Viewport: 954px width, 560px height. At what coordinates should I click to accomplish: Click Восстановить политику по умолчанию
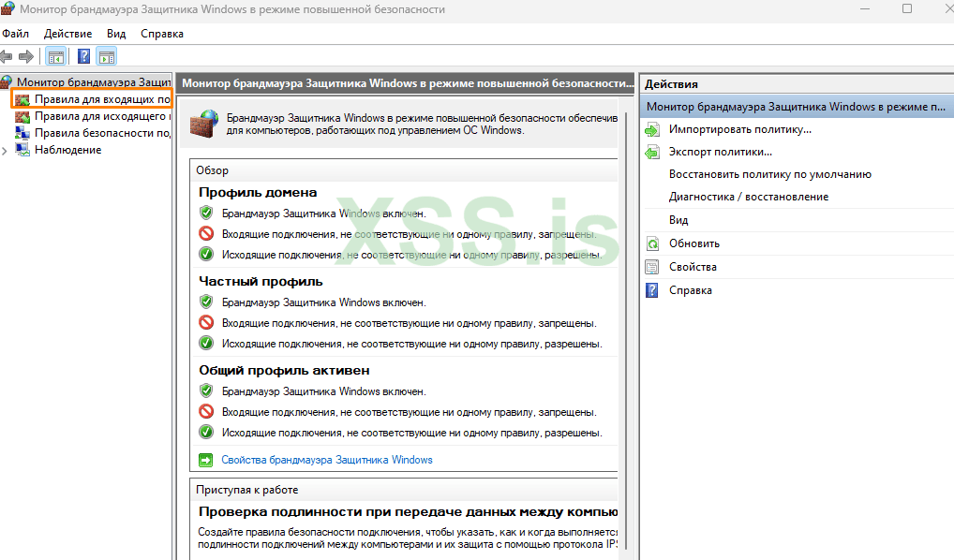pyautogui.click(x=770, y=174)
